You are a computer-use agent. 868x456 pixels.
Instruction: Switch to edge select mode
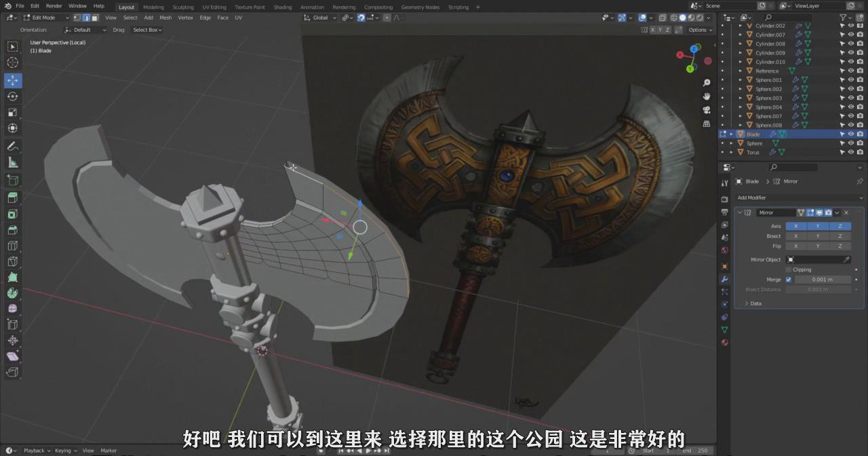[86, 18]
